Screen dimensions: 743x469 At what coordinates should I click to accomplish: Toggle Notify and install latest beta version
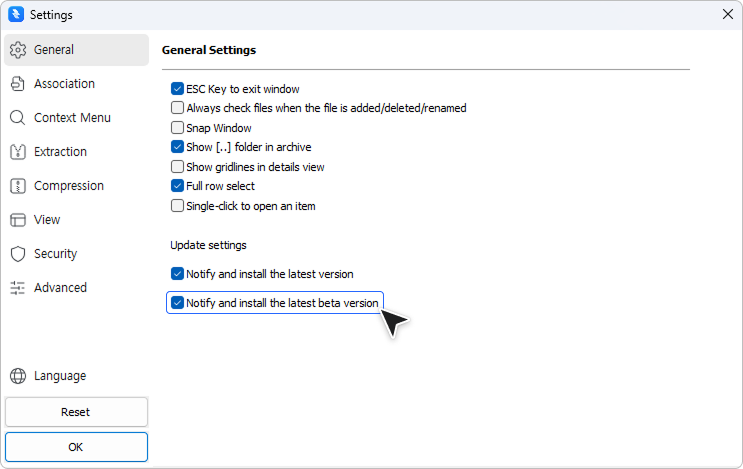[178, 303]
